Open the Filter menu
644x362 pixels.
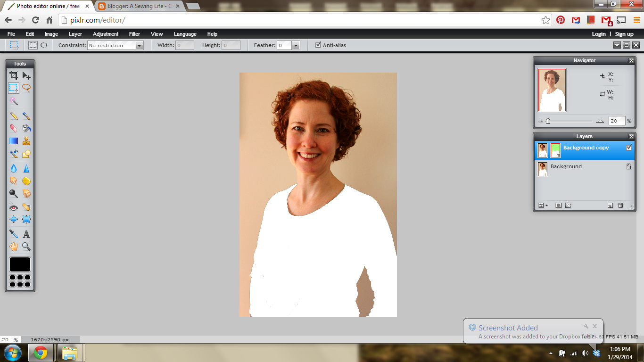pyautogui.click(x=134, y=34)
